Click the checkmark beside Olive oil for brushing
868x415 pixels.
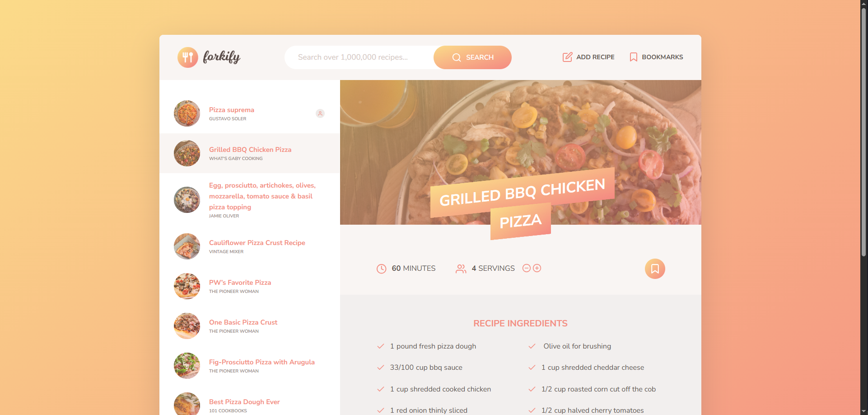point(532,346)
